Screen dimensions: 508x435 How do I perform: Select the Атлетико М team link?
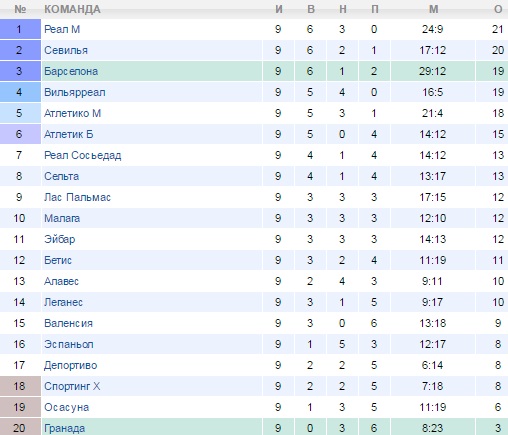click(72, 113)
